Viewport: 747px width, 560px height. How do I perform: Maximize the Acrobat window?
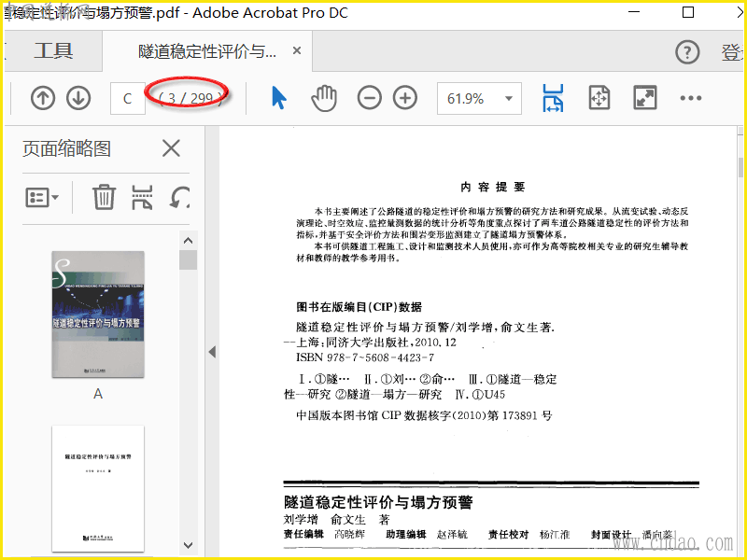pyautogui.click(x=688, y=12)
